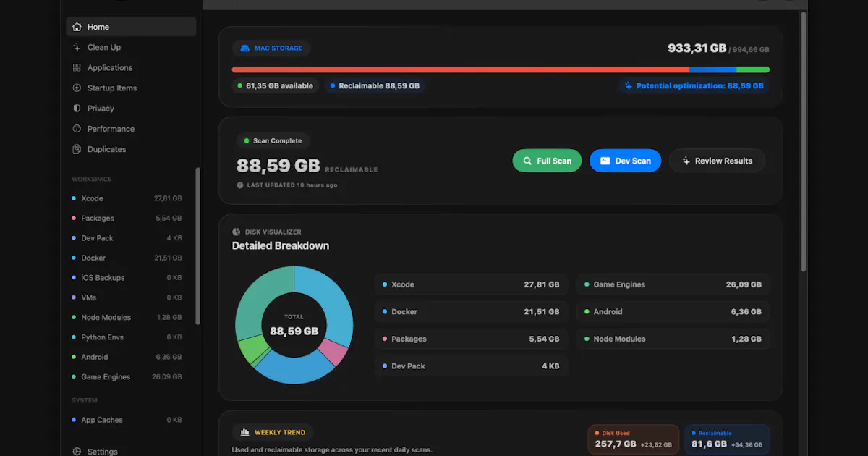This screenshot has height=456, width=868.
Task: Switch to the Performance section
Action: (x=131, y=128)
